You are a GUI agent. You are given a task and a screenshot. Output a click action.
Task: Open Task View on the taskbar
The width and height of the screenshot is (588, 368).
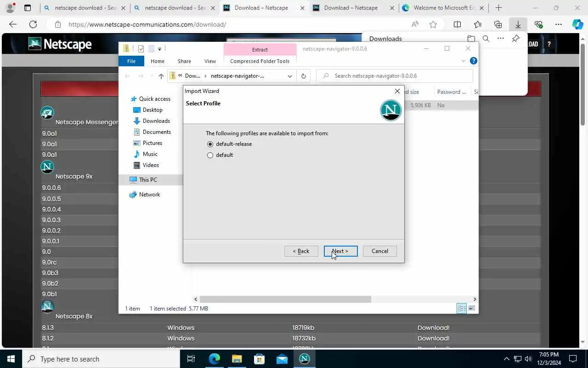click(x=191, y=359)
